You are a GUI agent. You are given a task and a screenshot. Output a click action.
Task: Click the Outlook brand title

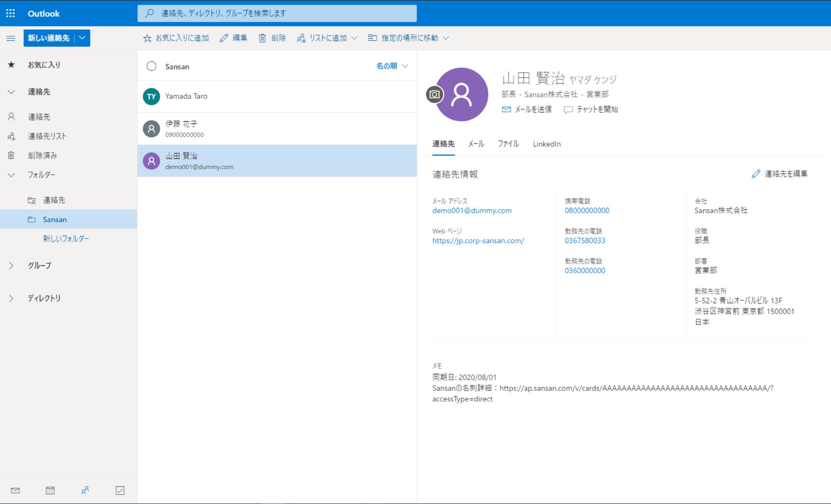coord(44,13)
